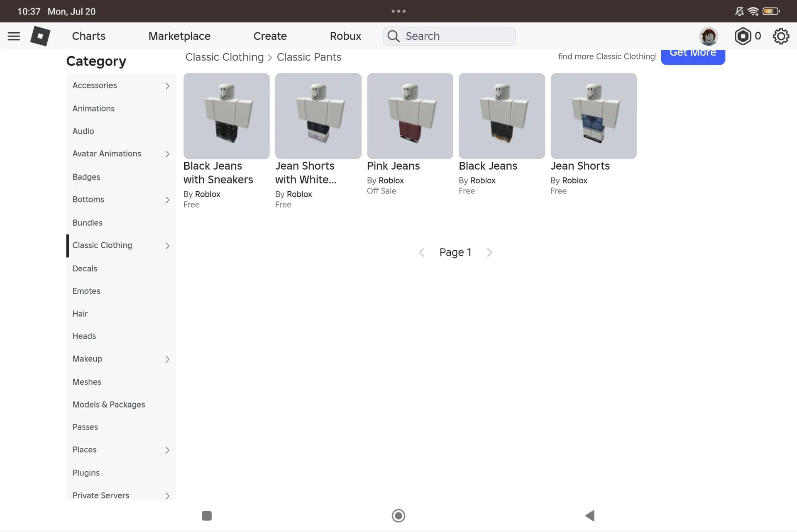Click the Get More button
Image resolution: width=797 pixels, height=532 pixels.
pyautogui.click(x=693, y=57)
